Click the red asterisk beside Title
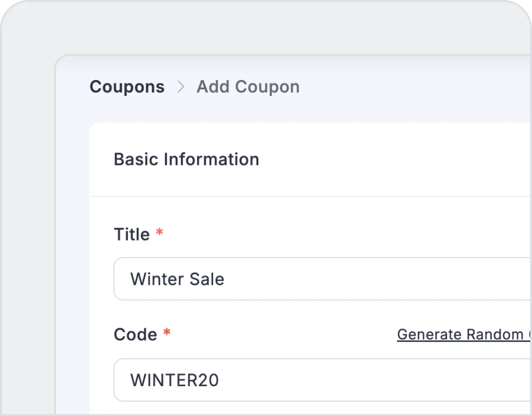The height and width of the screenshot is (416, 532). tap(159, 233)
